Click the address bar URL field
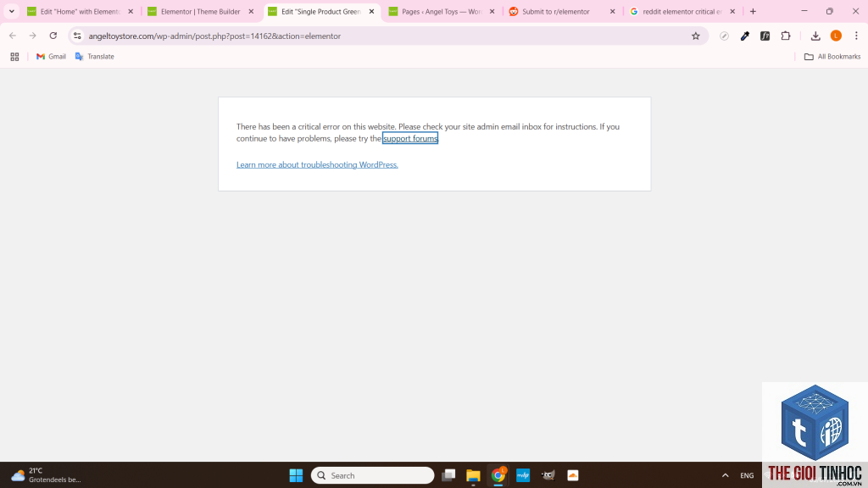The image size is (868, 488). (387, 36)
